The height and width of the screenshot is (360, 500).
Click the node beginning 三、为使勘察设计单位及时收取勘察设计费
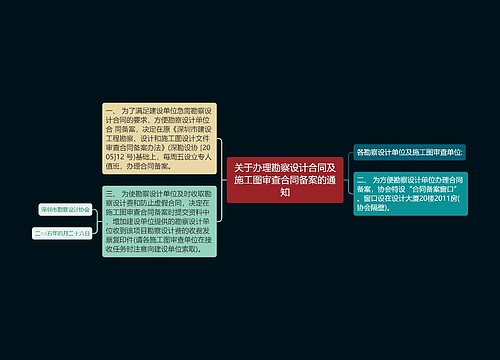tap(159, 221)
